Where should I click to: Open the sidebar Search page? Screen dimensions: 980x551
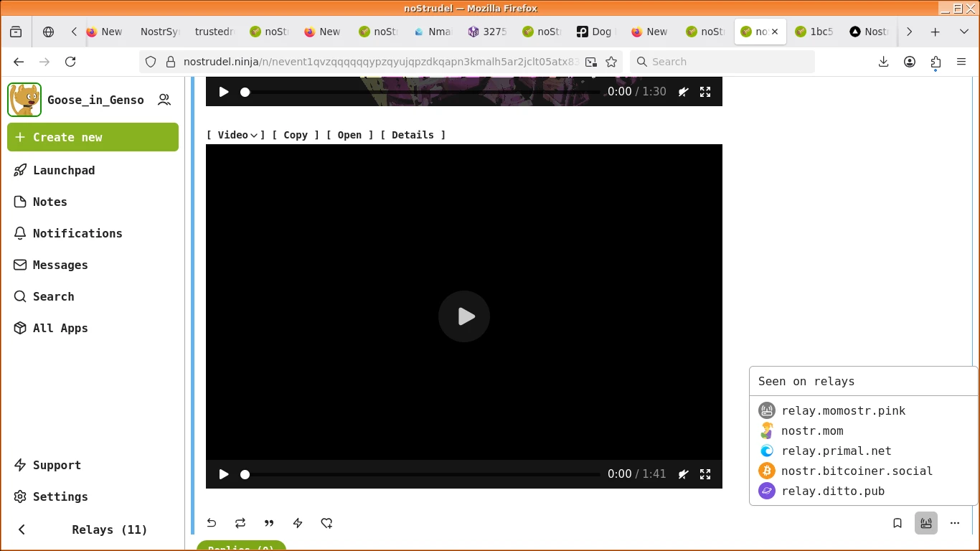tap(93, 296)
